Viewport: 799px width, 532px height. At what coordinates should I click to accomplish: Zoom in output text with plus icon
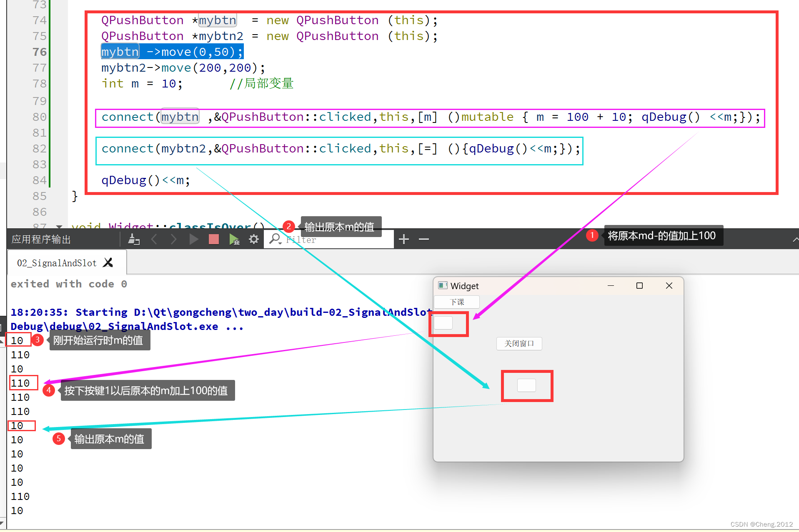coord(403,239)
